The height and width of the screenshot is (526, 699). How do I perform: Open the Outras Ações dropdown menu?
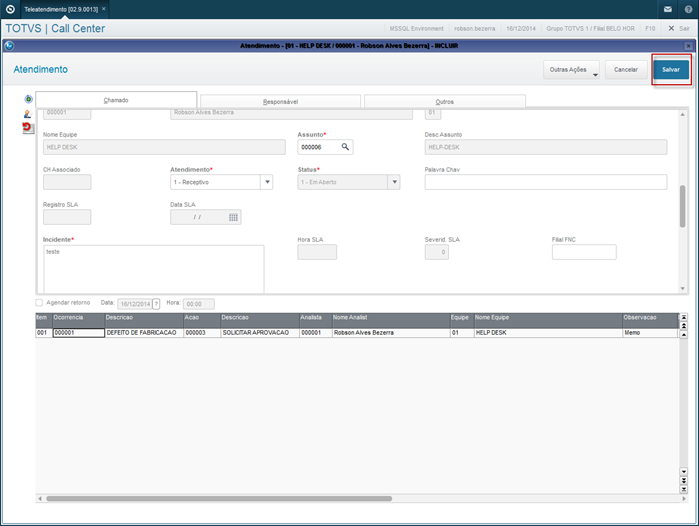click(x=571, y=70)
